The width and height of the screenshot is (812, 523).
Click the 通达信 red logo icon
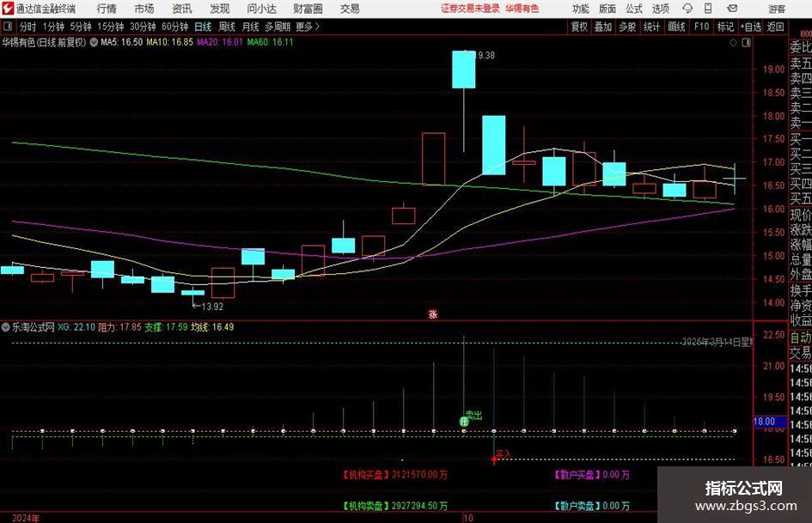(x=8, y=9)
